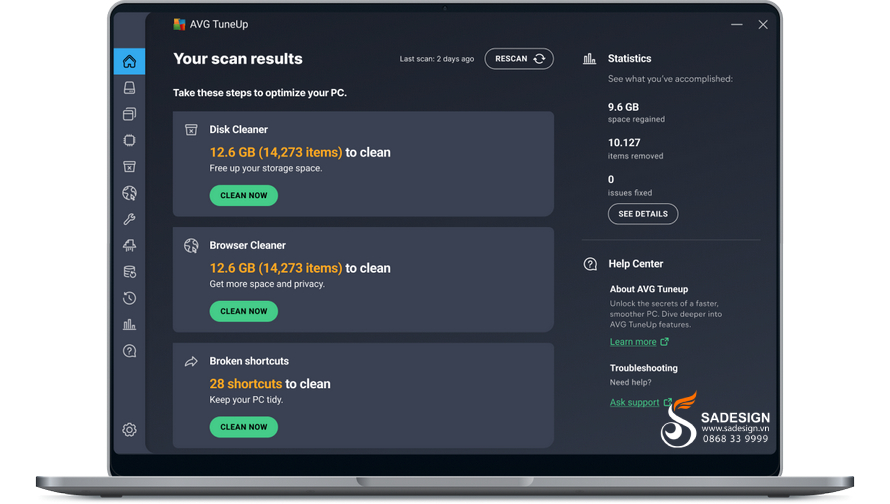
Task: Click 'Take these steps to optimize your PC.'
Action: tap(260, 93)
